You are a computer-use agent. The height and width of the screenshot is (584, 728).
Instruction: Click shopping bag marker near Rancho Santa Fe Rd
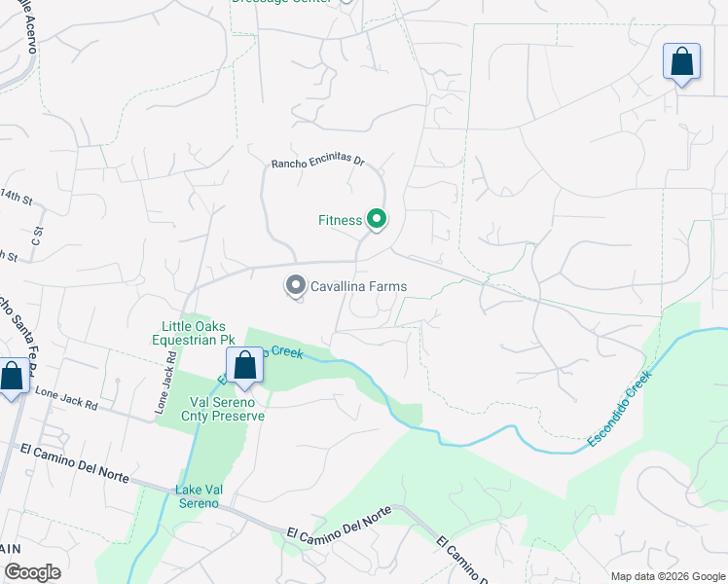pos(12,379)
